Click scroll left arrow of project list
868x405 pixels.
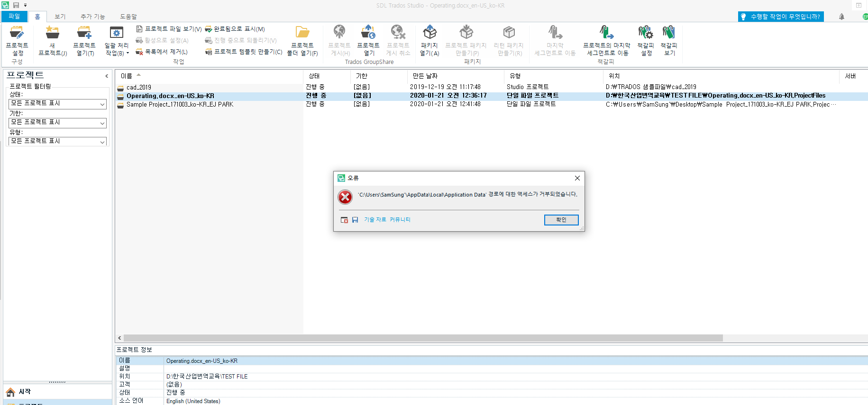click(x=119, y=338)
